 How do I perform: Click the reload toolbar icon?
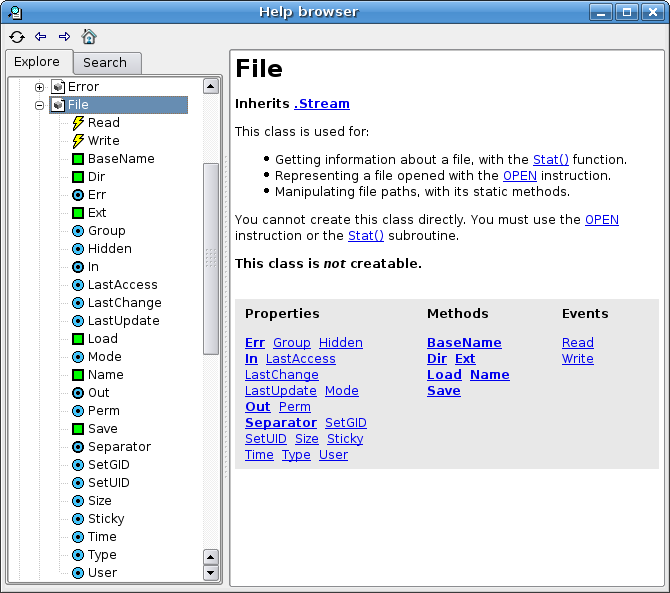click(x=17, y=37)
